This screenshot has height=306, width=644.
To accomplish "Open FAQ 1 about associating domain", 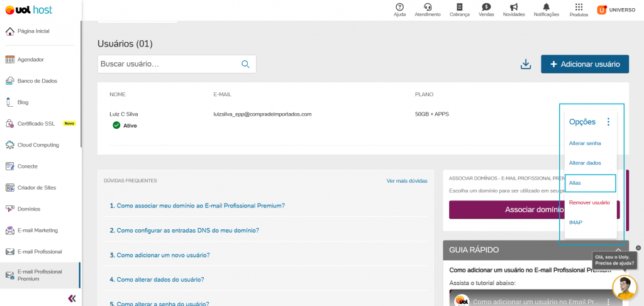I will (x=197, y=205).
